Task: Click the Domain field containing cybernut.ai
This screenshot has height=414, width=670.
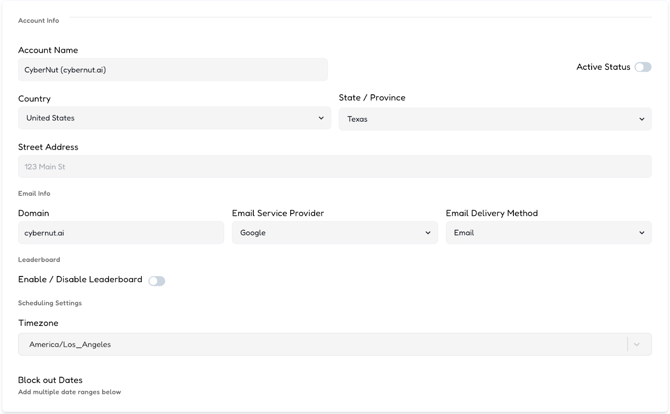Action: (x=120, y=233)
